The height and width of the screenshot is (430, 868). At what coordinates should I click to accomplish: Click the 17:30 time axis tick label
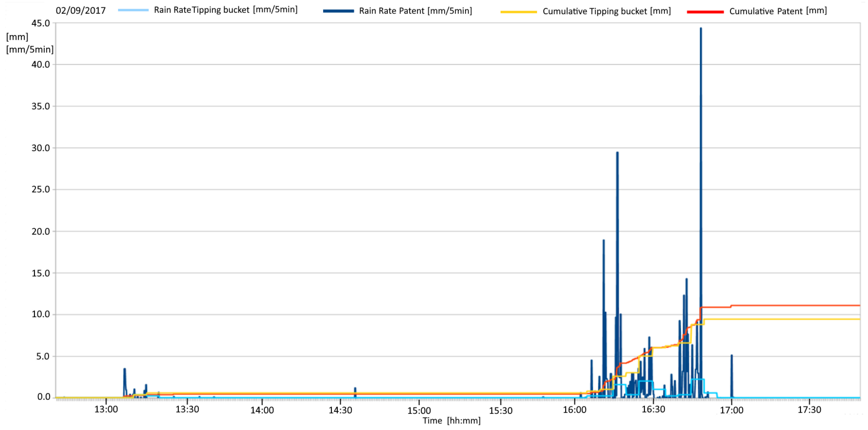click(x=809, y=410)
